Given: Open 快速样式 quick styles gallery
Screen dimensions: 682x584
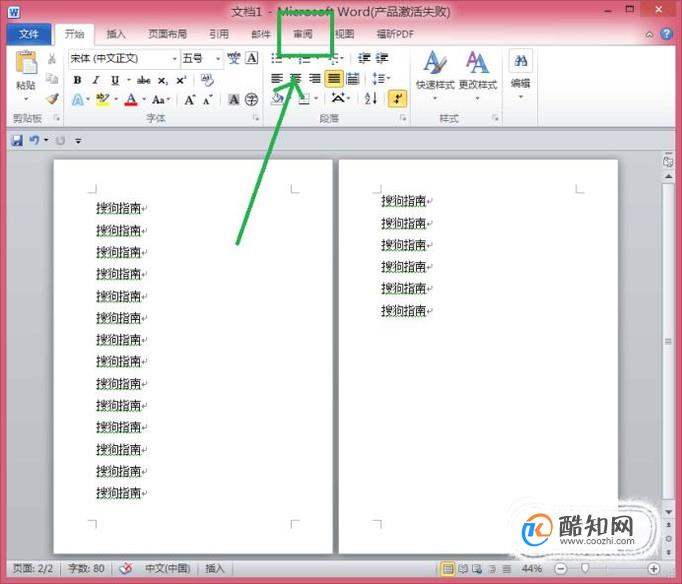Looking at the screenshot, I should (435, 75).
